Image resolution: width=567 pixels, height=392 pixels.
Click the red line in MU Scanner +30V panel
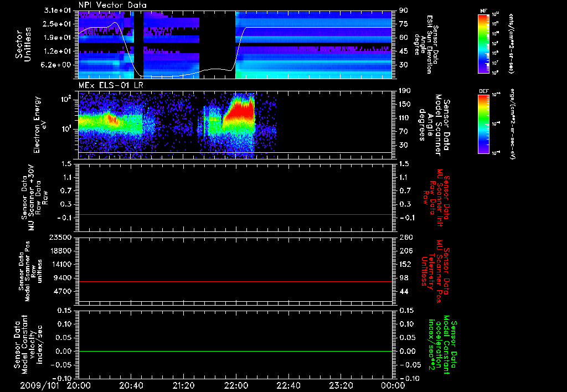tap(235, 214)
